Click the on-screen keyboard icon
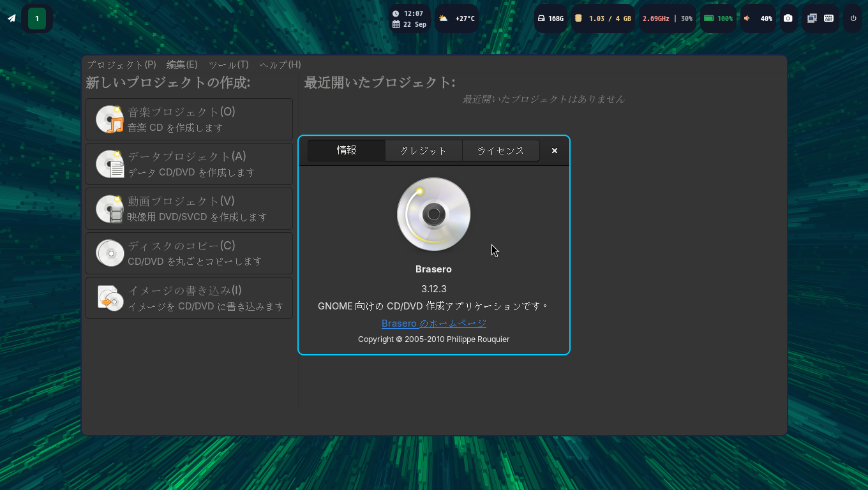This screenshot has height=490, width=868. (829, 19)
